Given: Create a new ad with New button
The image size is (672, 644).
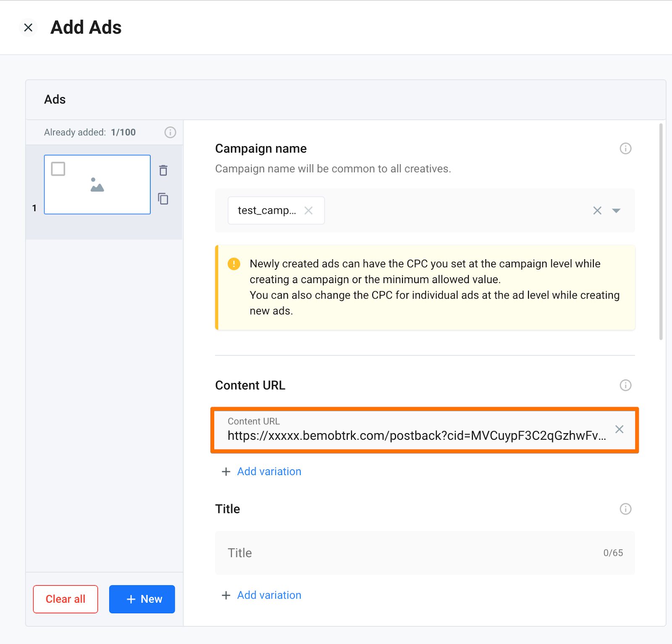Looking at the screenshot, I should tap(142, 599).
